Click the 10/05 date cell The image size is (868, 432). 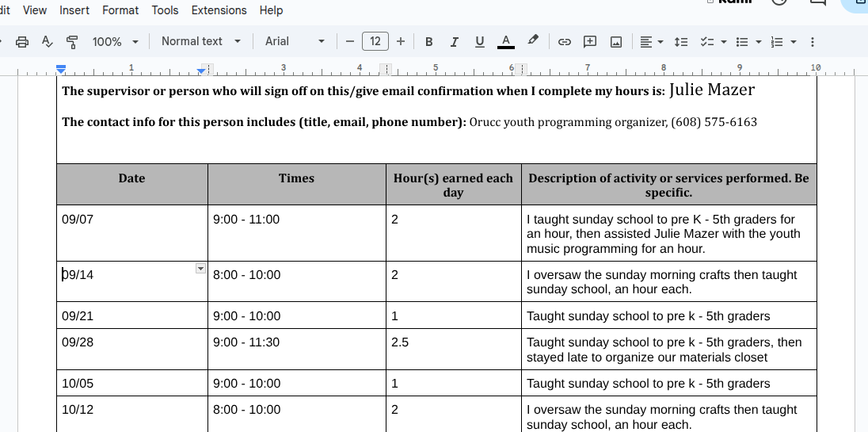pyautogui.click(x=132, y=383)
